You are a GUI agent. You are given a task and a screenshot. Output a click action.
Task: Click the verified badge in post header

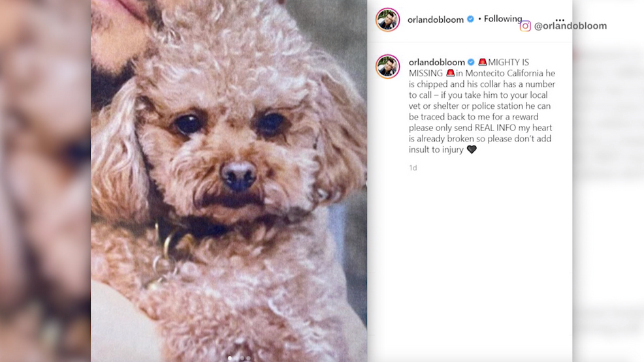point(470,19)
